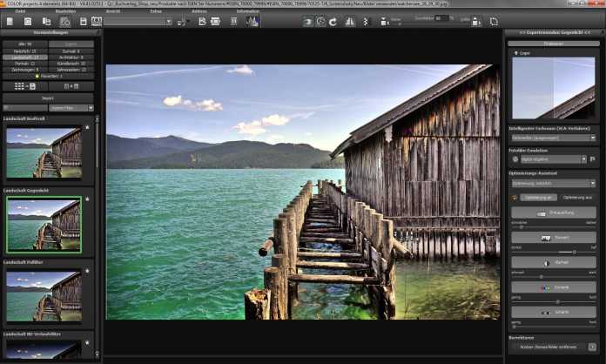
Task: Click the Entrauschung denoise button
Action: [x=553, y=212]
